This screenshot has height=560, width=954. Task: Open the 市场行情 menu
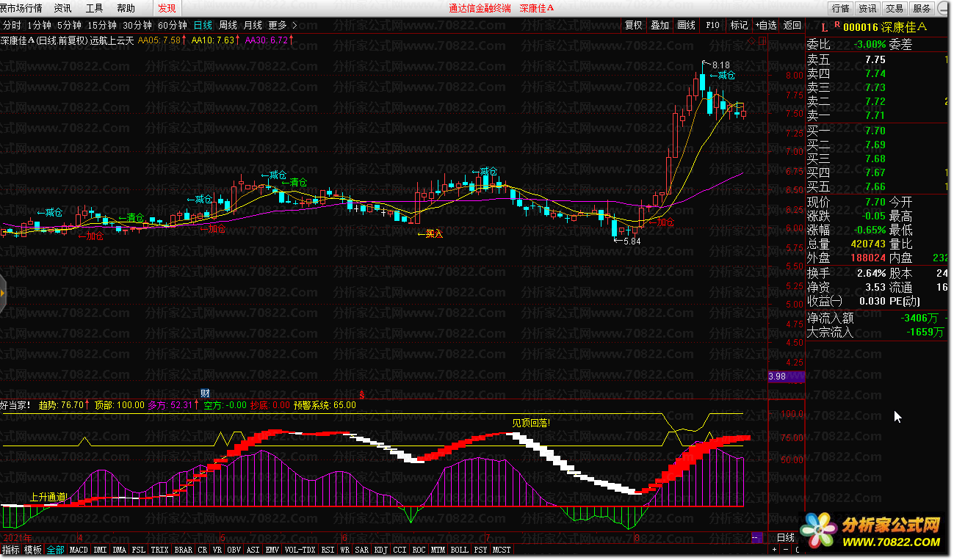click(x=21, y=8)
